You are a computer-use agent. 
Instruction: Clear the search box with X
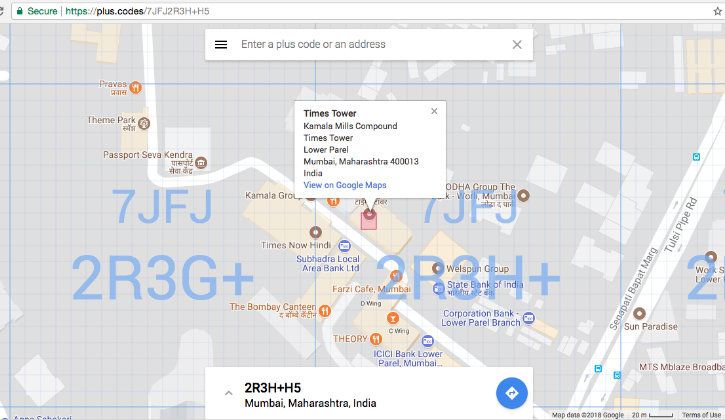point(517,44)
